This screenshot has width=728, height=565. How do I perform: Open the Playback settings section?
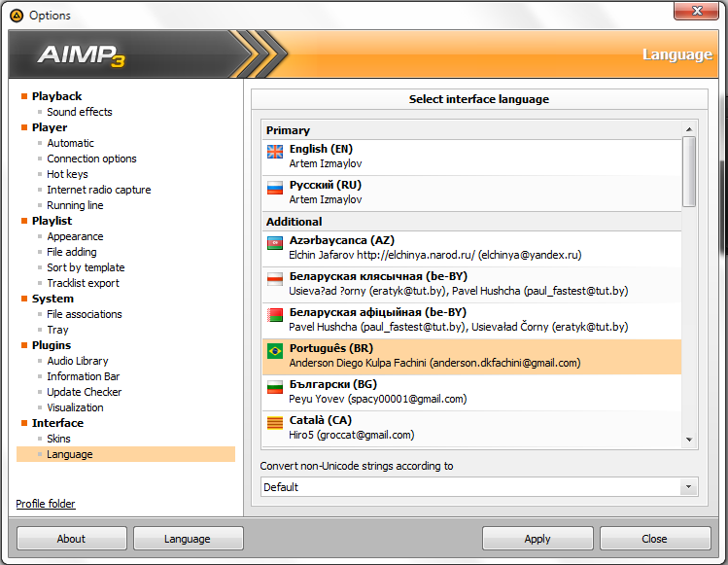56,96
